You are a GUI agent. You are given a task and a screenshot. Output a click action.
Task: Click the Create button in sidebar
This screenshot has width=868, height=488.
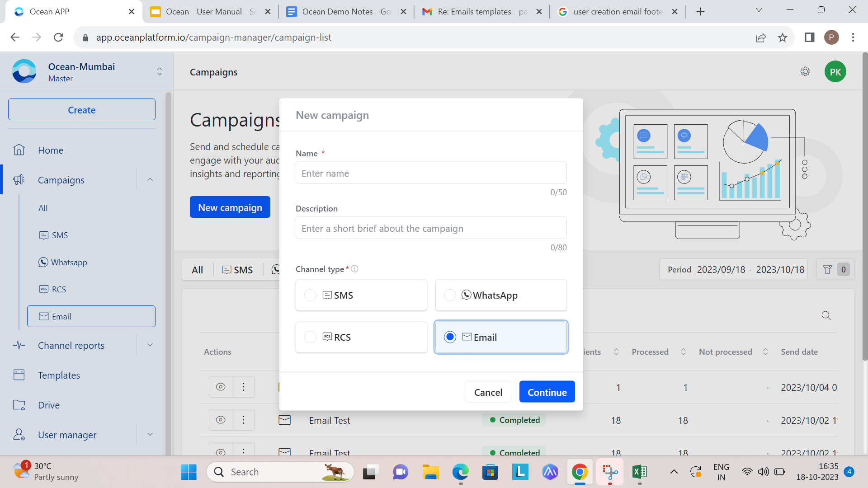click(x=82, y=109)
